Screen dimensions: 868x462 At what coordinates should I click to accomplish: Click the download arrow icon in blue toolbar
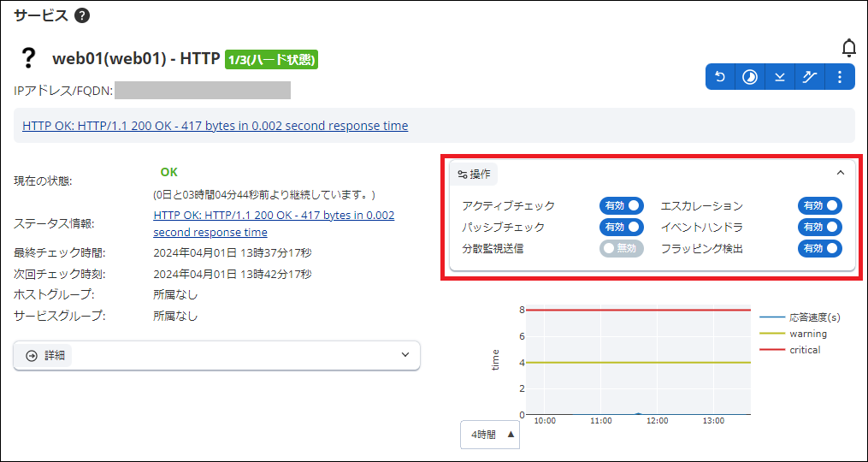780,77
